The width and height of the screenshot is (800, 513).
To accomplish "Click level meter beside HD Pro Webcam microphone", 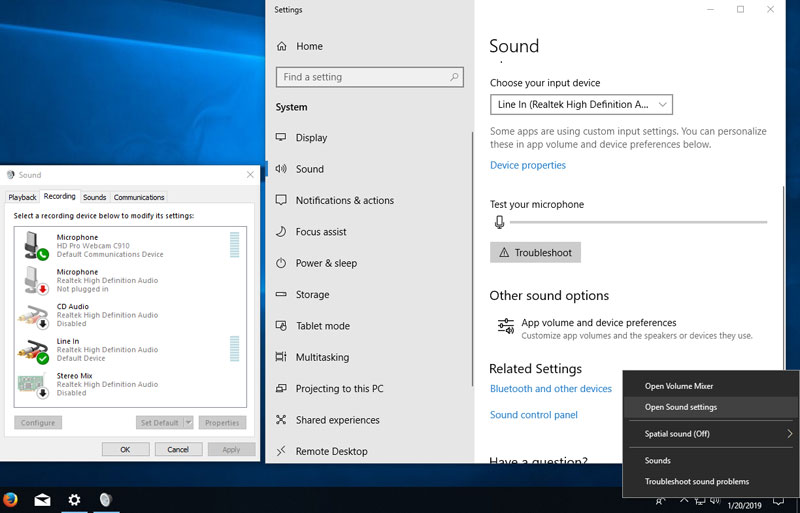I will pos(235,245).
